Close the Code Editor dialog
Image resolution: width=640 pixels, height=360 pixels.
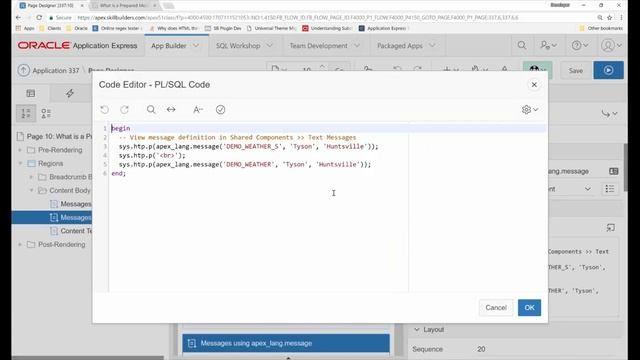click(x=534, y=84)
